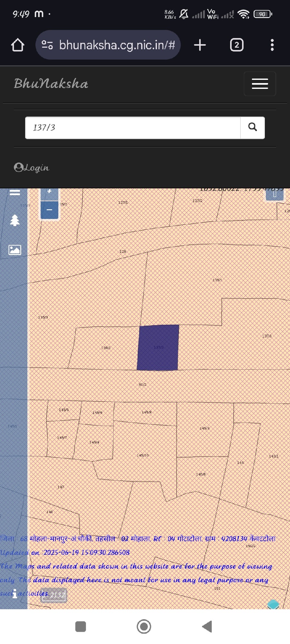
Task: Open the teal layers icon at bottom-right
Action: [273, 604]
